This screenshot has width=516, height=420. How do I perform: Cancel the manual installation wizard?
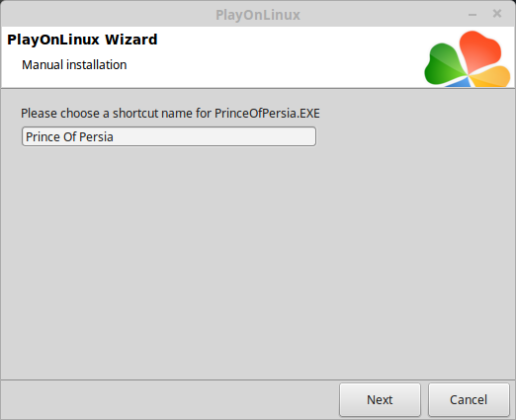pyautogui.click(x=469, y=399)
